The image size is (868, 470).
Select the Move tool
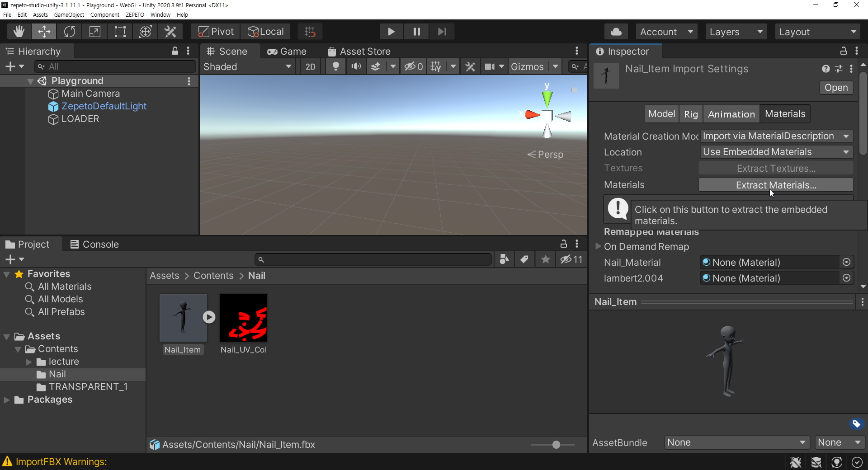[x=44, y=32]
